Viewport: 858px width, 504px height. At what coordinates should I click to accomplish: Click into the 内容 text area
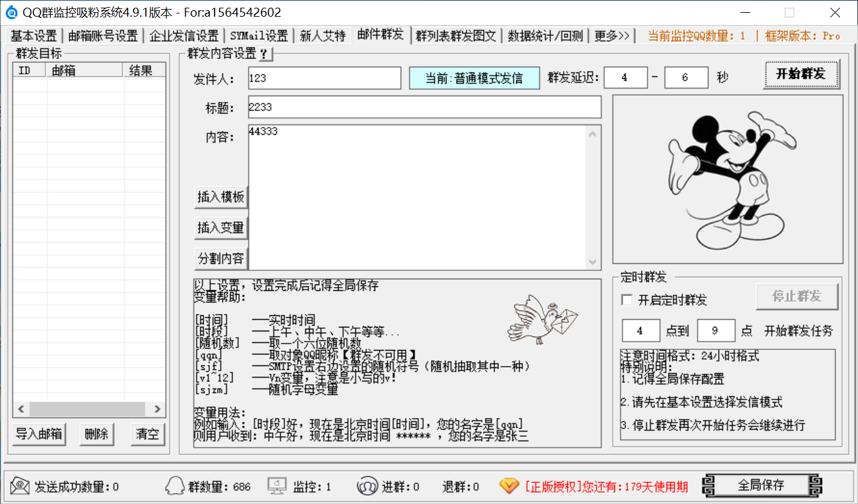(x=417, y=198)
